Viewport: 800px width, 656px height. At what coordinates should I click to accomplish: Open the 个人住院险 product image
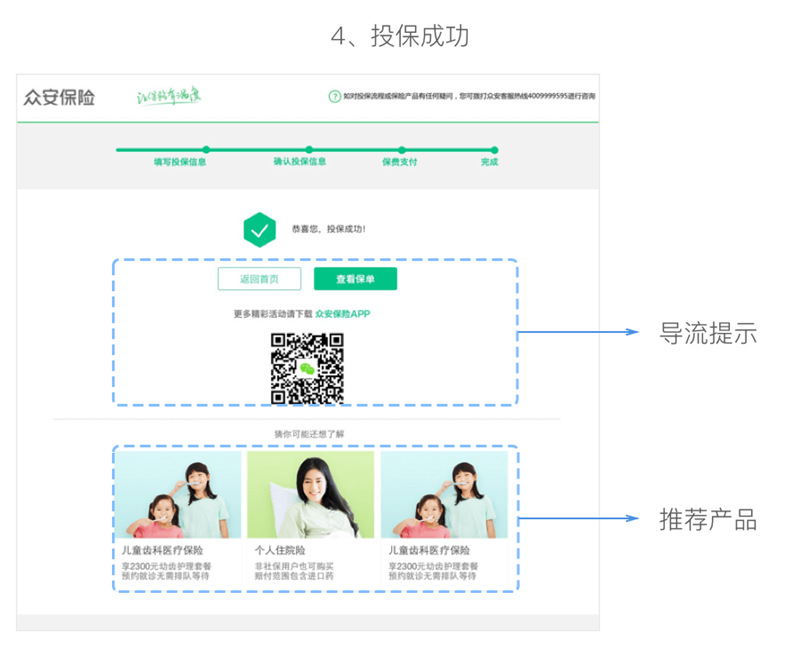(x=310, y=495)
